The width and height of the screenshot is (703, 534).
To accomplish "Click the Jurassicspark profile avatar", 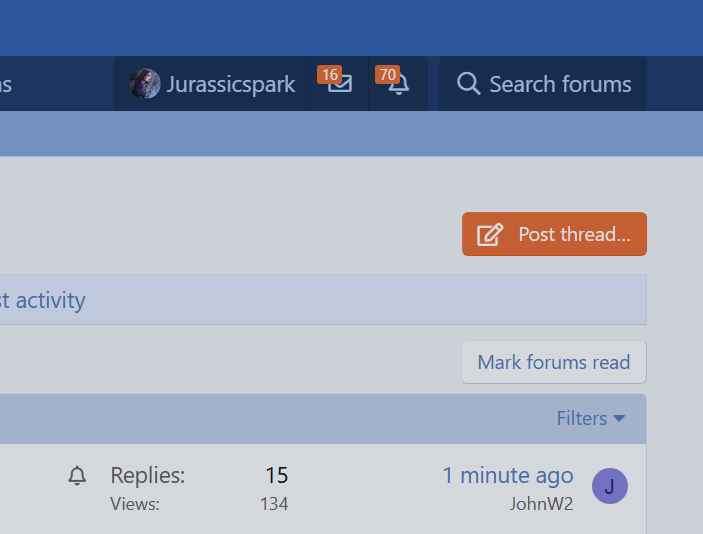I will [x=145, y=84].
